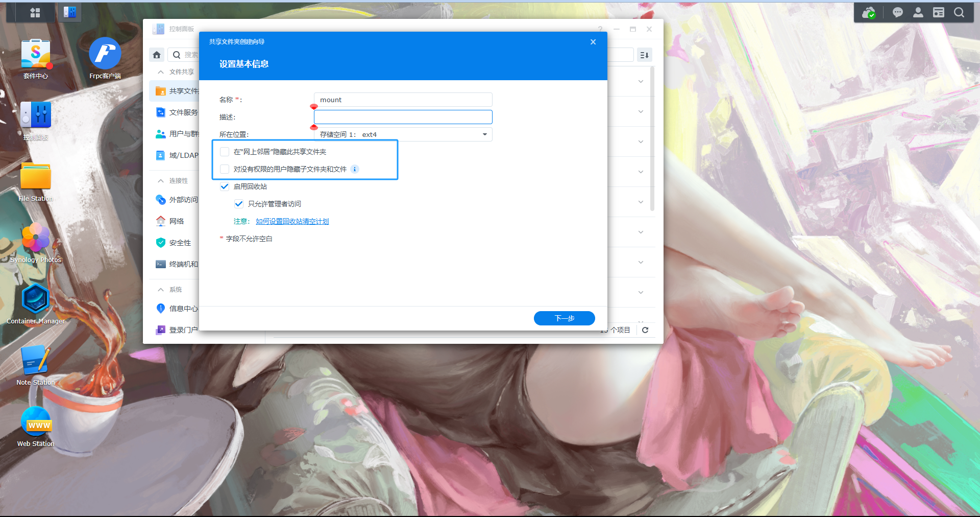Open Container Manager desktop icon

[36, 299]
